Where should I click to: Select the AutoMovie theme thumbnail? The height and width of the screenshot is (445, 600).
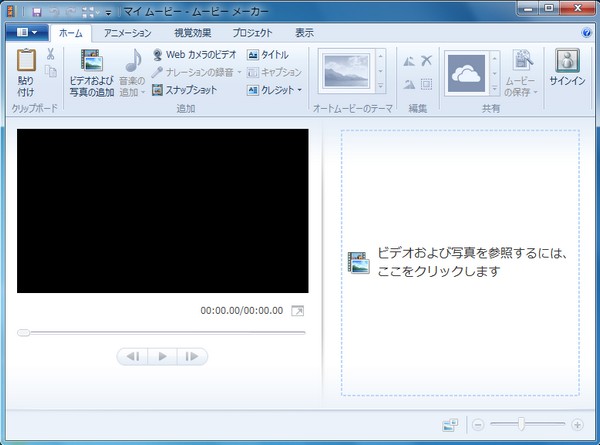pyautogui.click(x=346, y=71)
